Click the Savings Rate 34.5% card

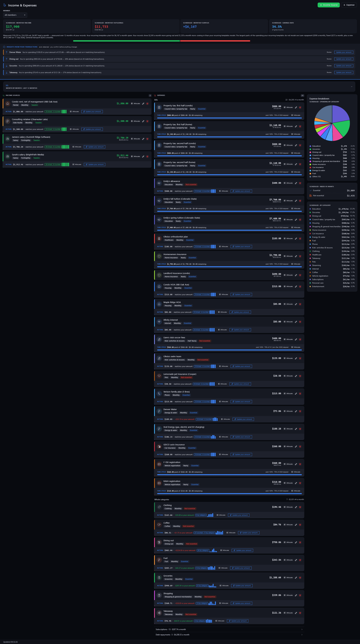point(313,26)
